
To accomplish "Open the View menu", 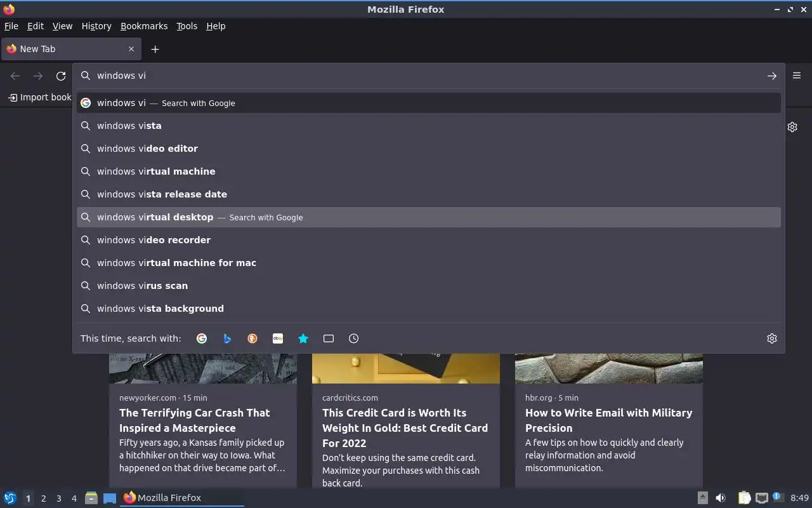I will click(62, 26).
